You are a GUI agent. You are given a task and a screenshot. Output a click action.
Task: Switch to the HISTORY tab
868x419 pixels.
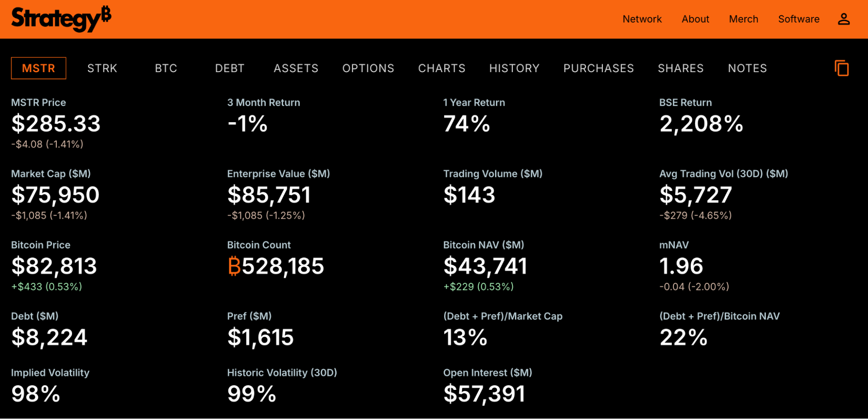pos(514,68)
